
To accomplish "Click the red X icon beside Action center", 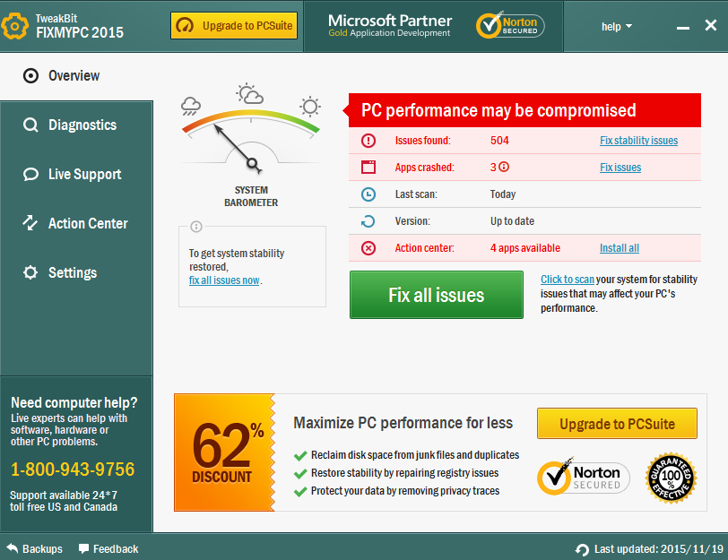I will 368,248.
